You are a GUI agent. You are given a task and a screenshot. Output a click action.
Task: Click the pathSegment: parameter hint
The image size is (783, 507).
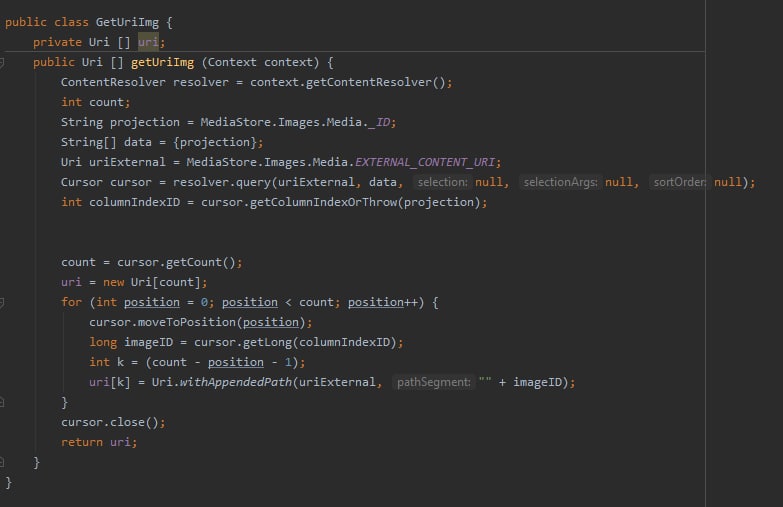coord(433,382)
